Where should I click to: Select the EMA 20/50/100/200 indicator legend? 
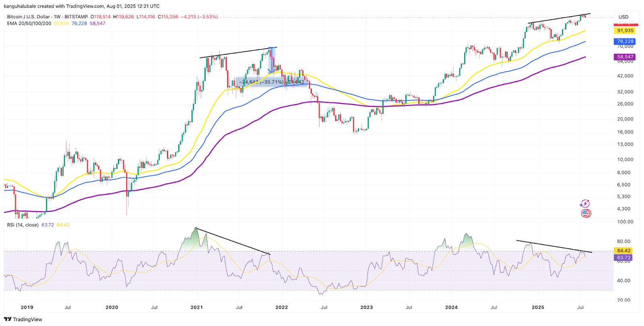[x=29, y=23]
